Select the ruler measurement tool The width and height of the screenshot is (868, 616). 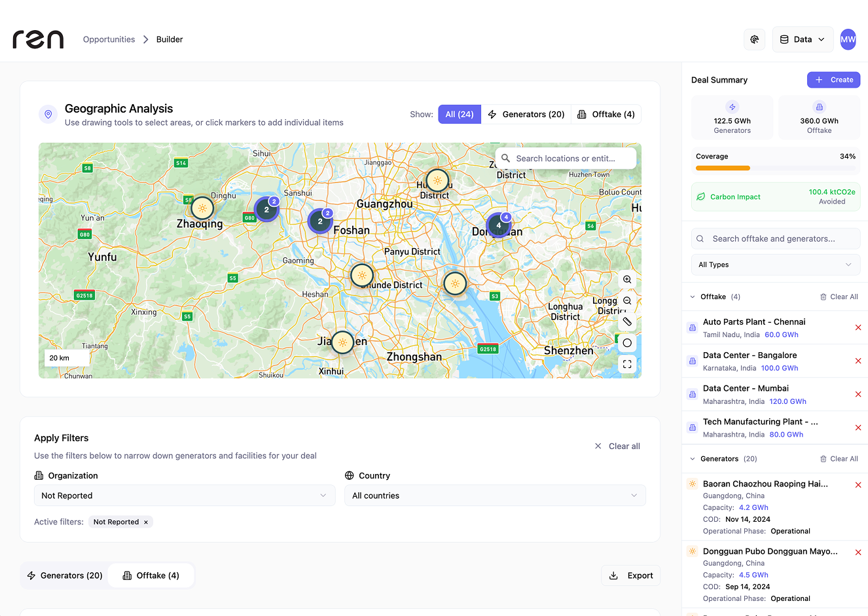pos(627,321)
